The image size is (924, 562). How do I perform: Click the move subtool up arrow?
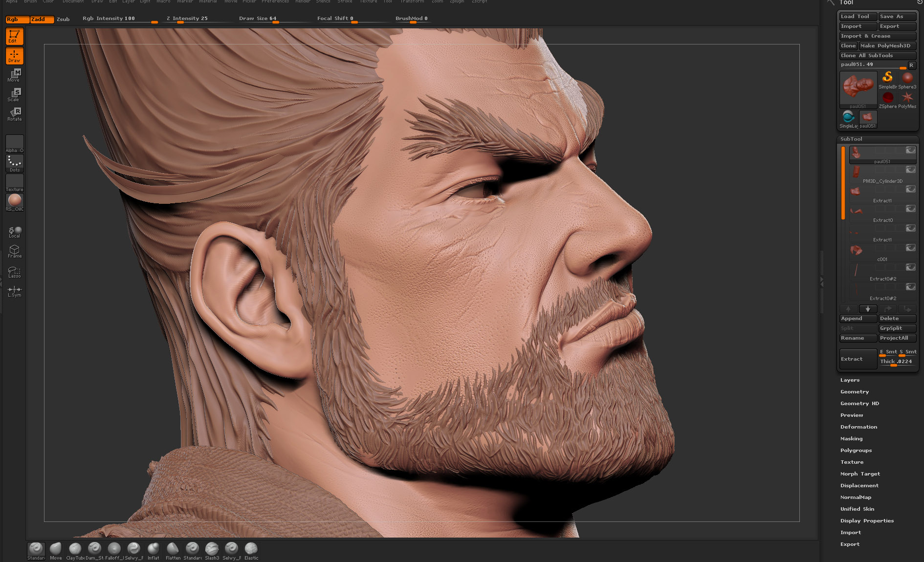pyautogui.click(x=848, y=309)
